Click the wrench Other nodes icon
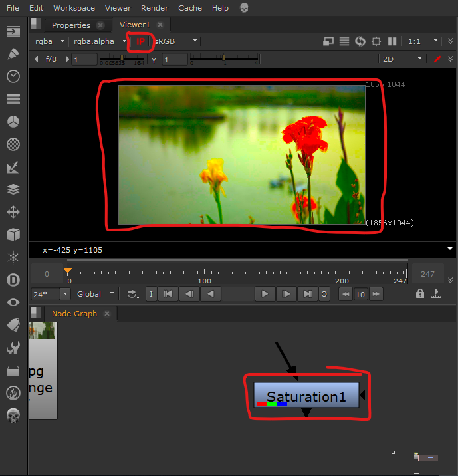This screenshot has width=458, height=476. [13, 348]
